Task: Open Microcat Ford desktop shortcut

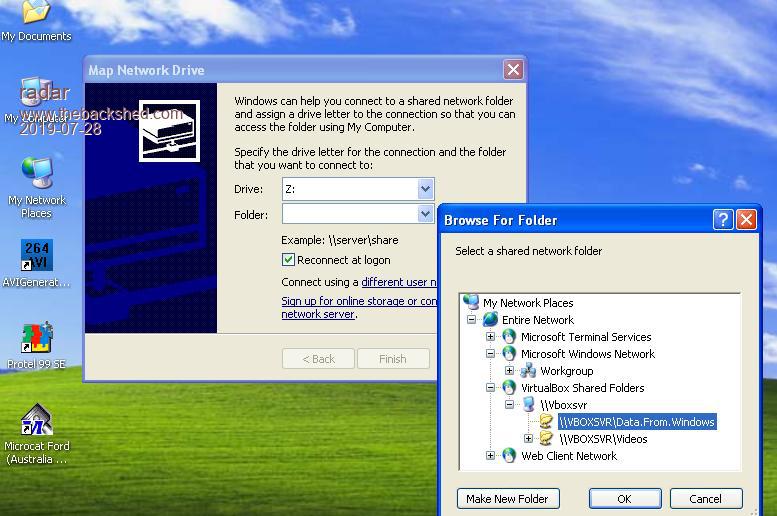Action: 37,419
